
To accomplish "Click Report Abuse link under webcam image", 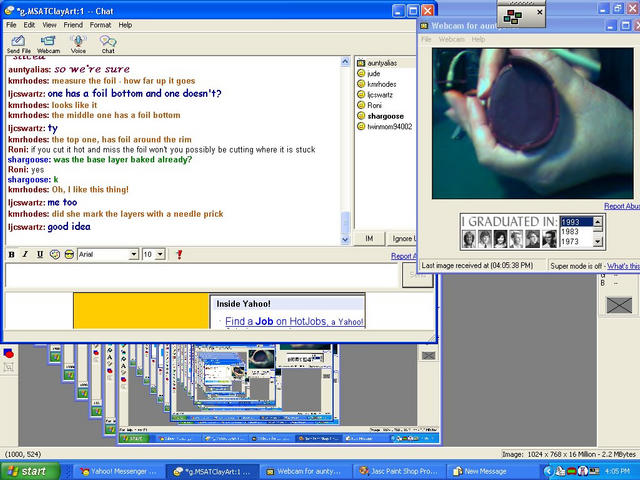I will 622,206.
